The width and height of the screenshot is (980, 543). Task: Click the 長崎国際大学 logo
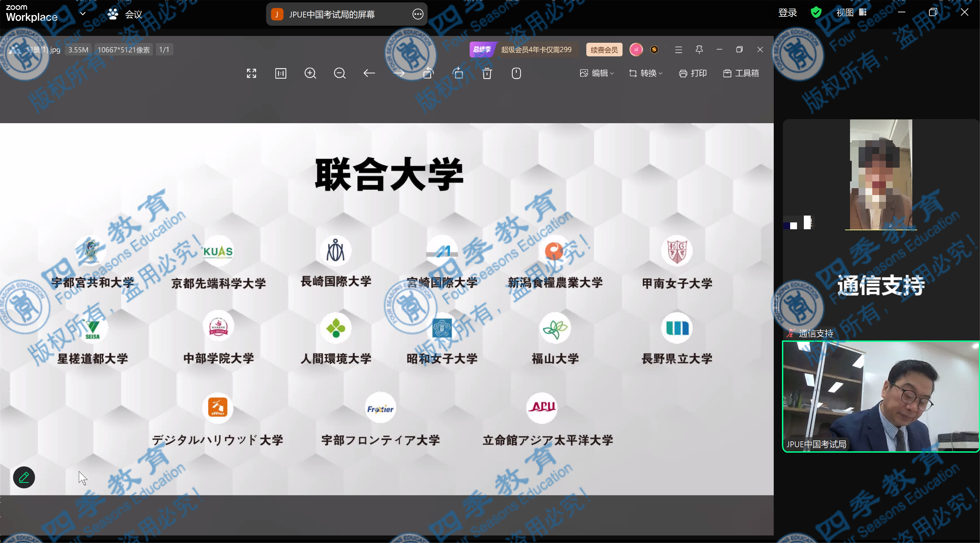(336, 250)
